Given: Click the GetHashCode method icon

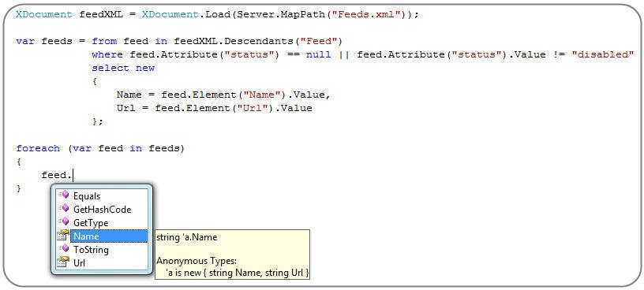Looking at the screenshot, I should (x=63, y=209).
